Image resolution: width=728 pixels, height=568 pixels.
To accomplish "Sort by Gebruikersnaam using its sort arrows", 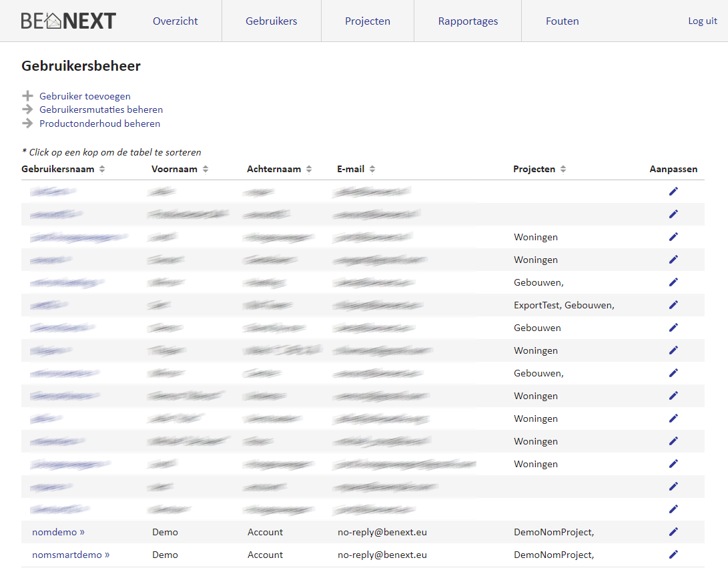I will click(x=102, y=169).
